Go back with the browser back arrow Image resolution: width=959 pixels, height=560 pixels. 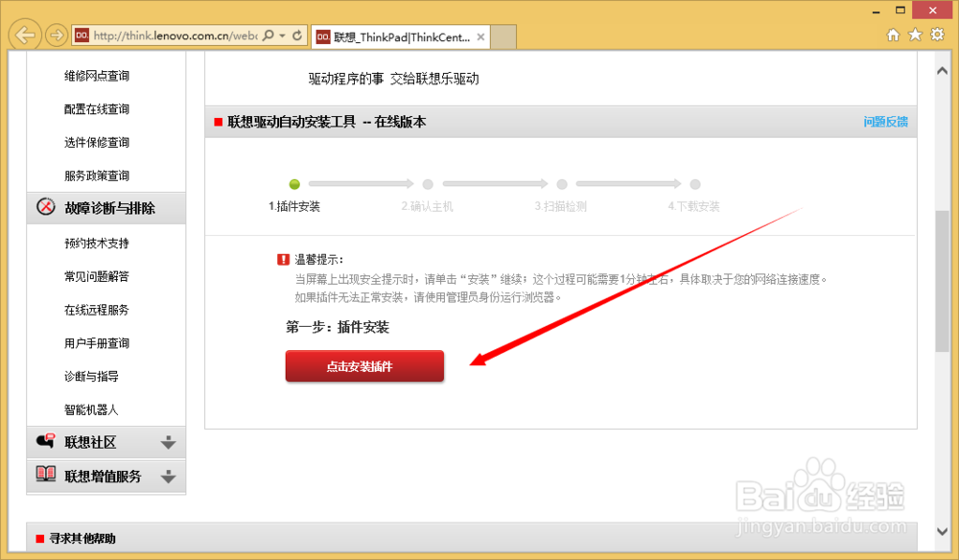tap(25, 35)
